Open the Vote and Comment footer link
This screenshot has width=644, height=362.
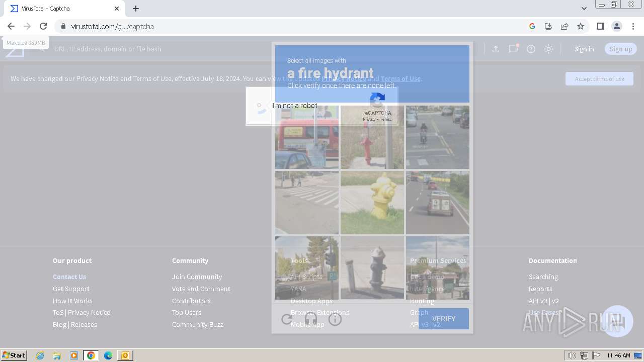[x=201, y=289]
